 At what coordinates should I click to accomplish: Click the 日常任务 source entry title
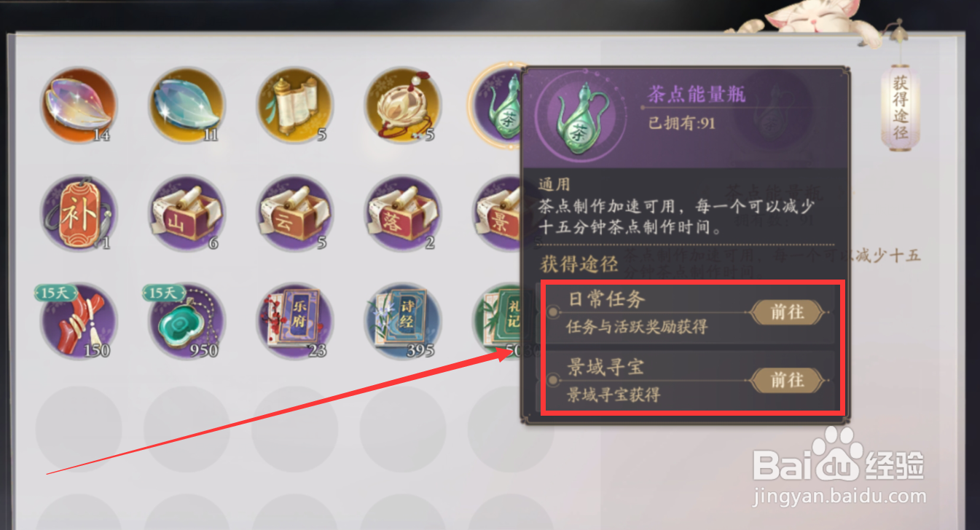(x=606, y=300)
